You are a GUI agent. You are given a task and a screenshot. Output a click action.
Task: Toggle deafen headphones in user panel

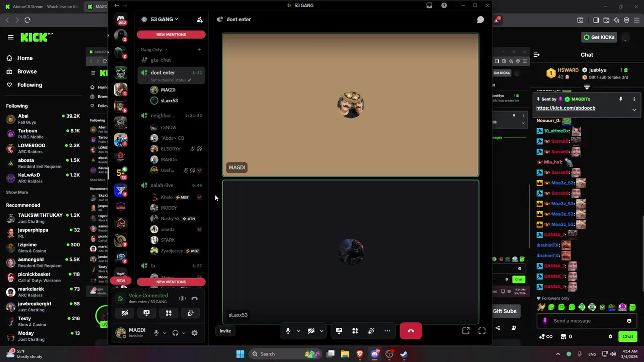(175, 333)
